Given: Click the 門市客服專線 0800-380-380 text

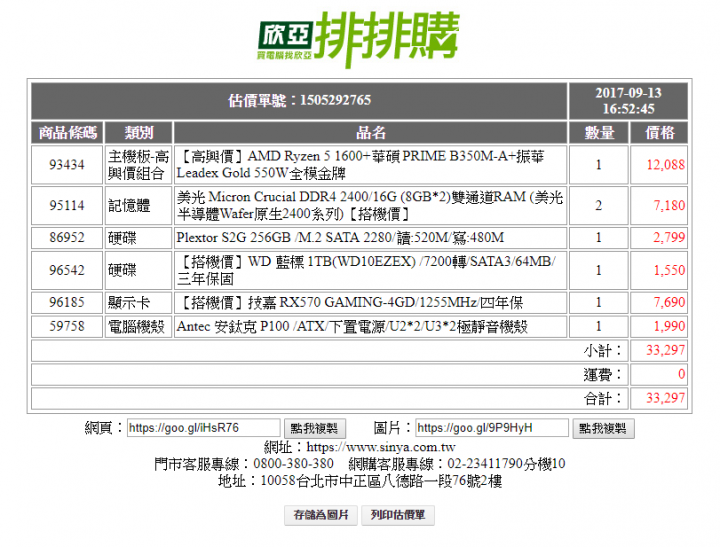Looking at the screenshot, I should tap(244, 464).
